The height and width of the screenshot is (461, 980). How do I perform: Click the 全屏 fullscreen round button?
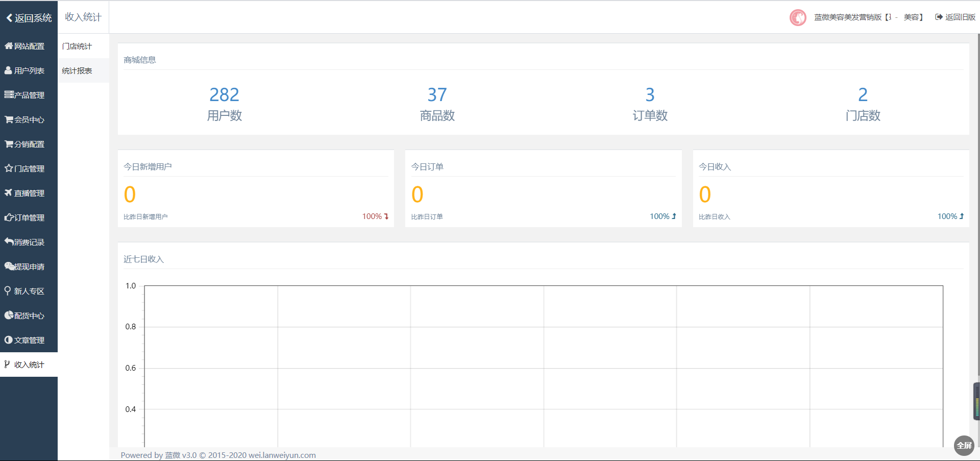tap(964, 445)
